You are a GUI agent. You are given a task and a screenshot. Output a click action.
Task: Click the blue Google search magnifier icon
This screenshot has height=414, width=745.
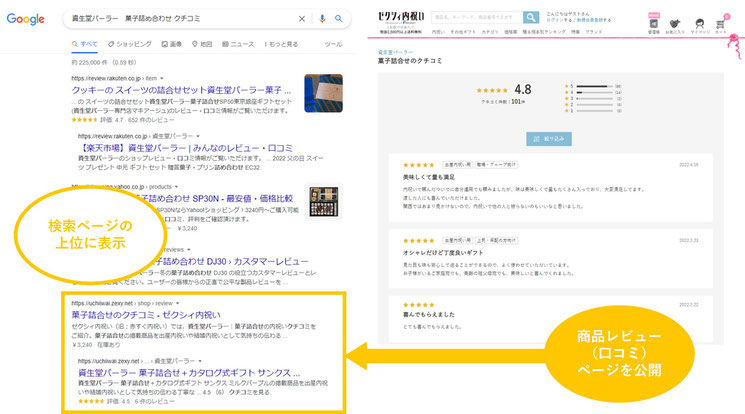338,19
